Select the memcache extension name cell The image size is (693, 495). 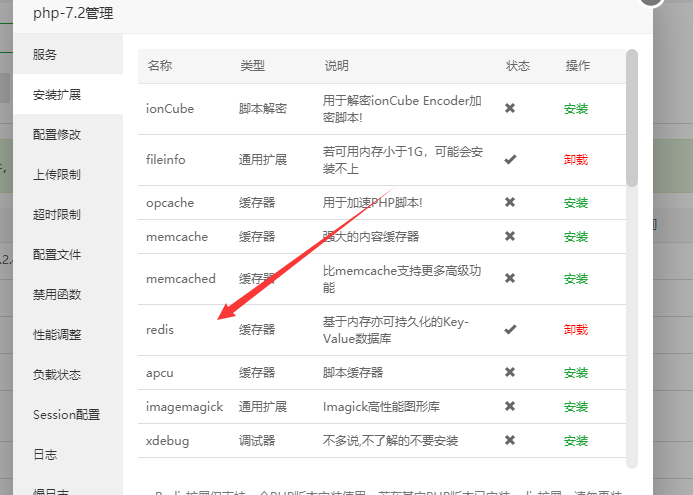[x=177, y=236]
